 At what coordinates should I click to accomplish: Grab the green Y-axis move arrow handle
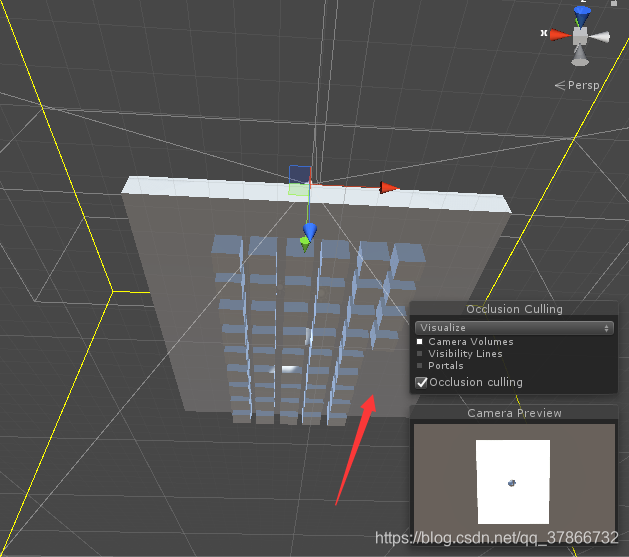(305, 244)
